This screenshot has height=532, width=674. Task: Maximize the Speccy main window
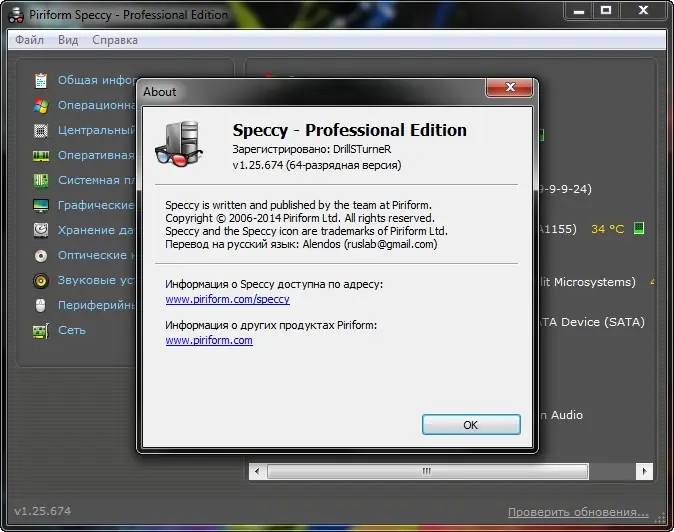click(x=606, y=10)
